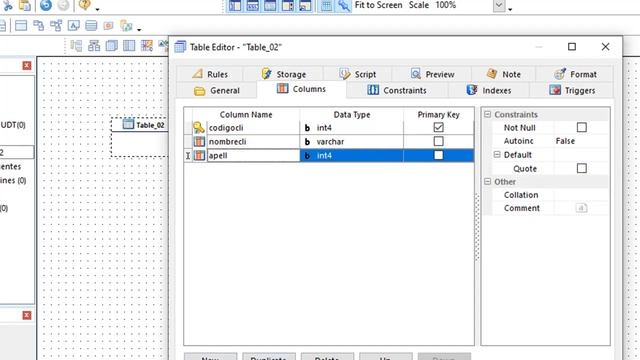Toggle the first blue panel layout icon
The image size is (640, 360).
[235, 5]
